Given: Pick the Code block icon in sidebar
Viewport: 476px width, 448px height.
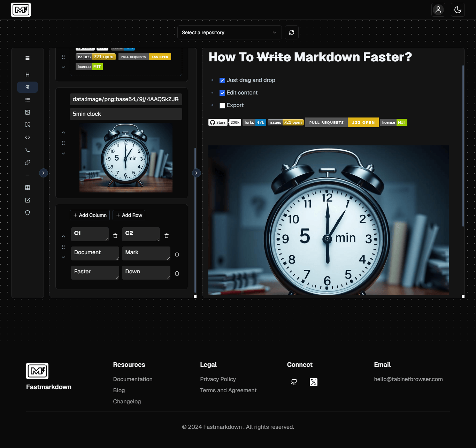Looking at the screenshot, I should coord(28,137).
